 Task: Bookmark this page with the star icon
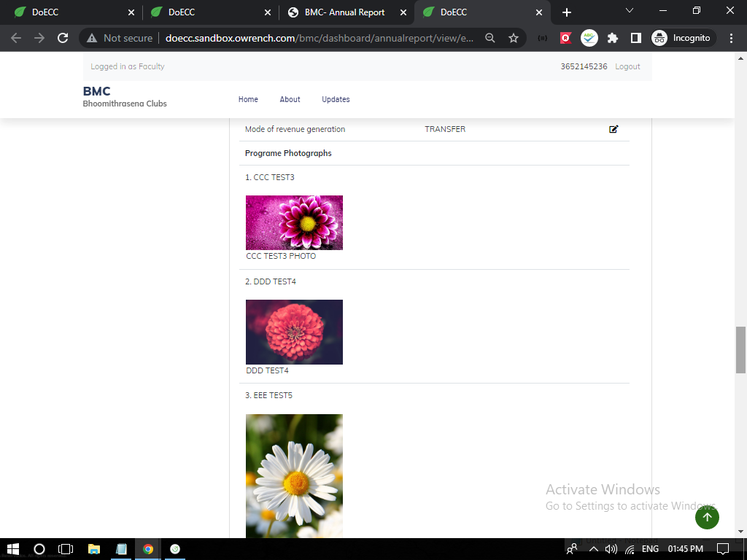(514, 38)
